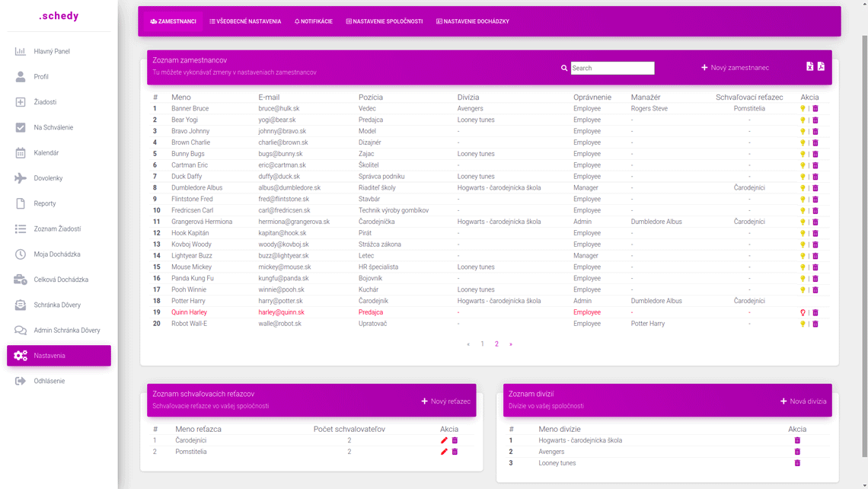Viewport: 868px width, 489px height.
Task: Click the employee Search field
Action: point(612,68)
